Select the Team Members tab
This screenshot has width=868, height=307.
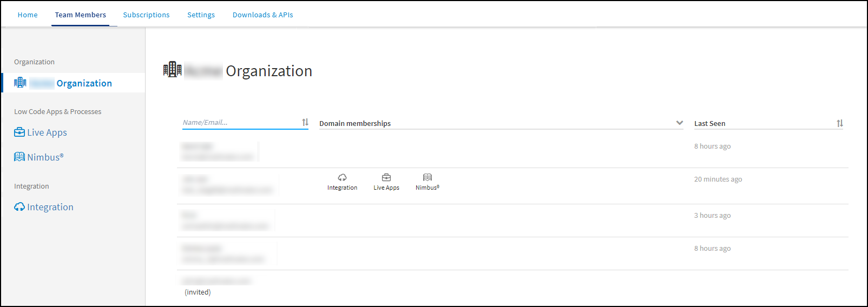pos(80,15)
